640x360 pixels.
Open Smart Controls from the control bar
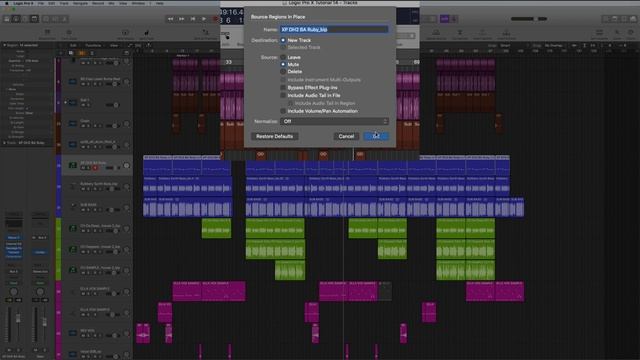(46, 19)
